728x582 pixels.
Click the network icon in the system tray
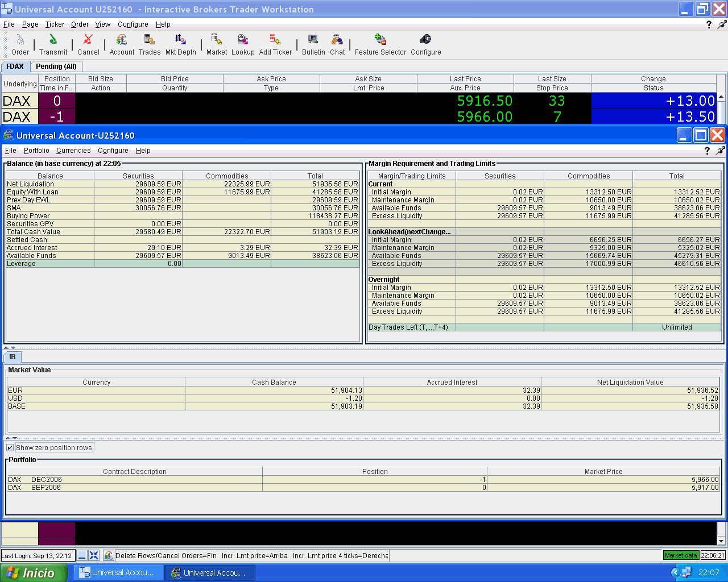tap(686, 572)
